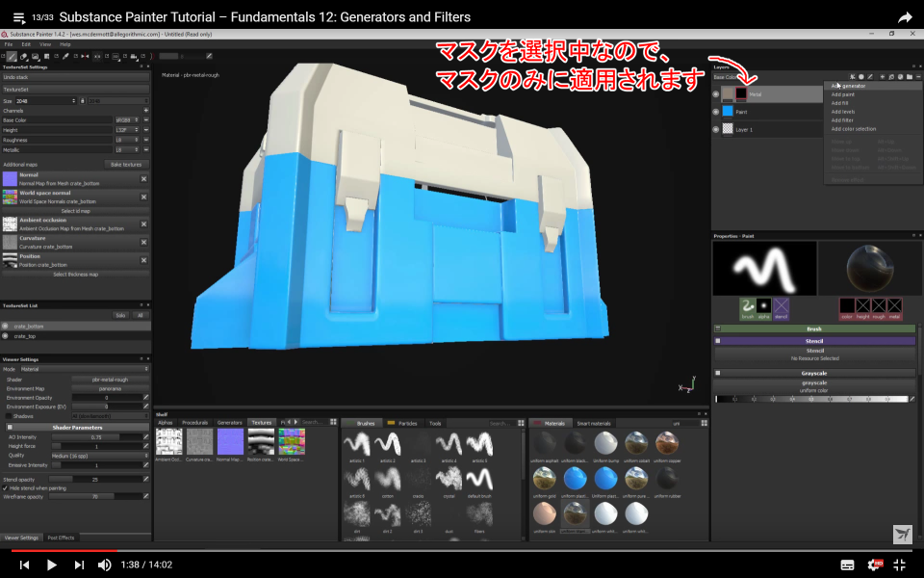Collapse the Stencil section in Properties
This screenshot has width=924, height=578.
[x=718, y=341]
